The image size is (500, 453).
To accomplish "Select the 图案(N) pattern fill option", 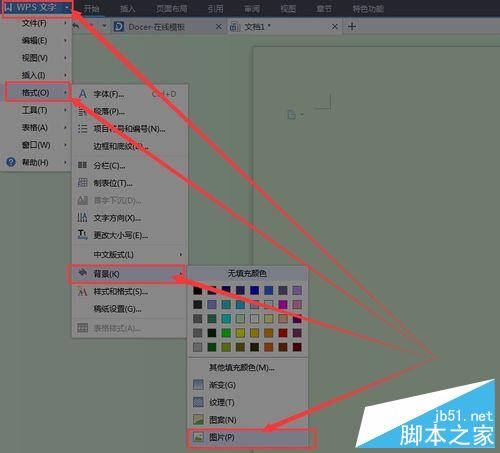I will click(x=248, y=420).
